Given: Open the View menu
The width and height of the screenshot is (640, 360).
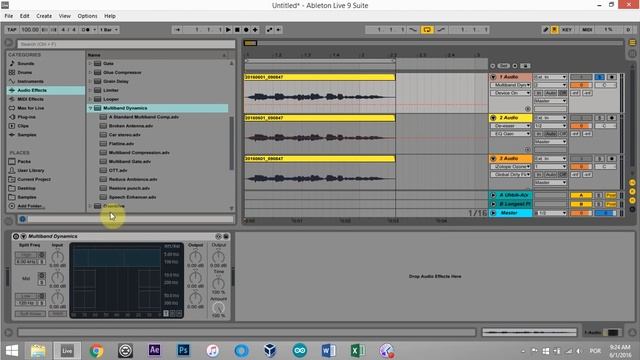Looking at the screenshot, I should pos(64,16).
